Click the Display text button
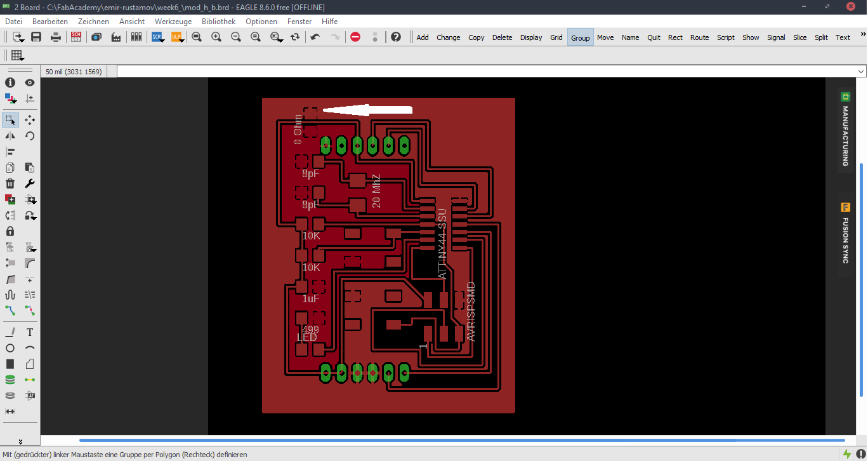This screenshot has width=868, height=461. pos(531,37)
